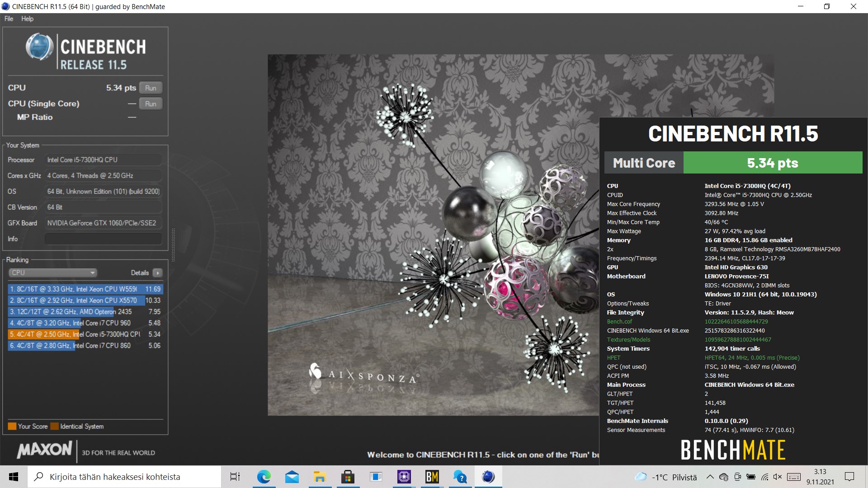Run the CPU Single Core benchmark
The height and width of the screenshot is (488, 868).
(x=151, y=104)
